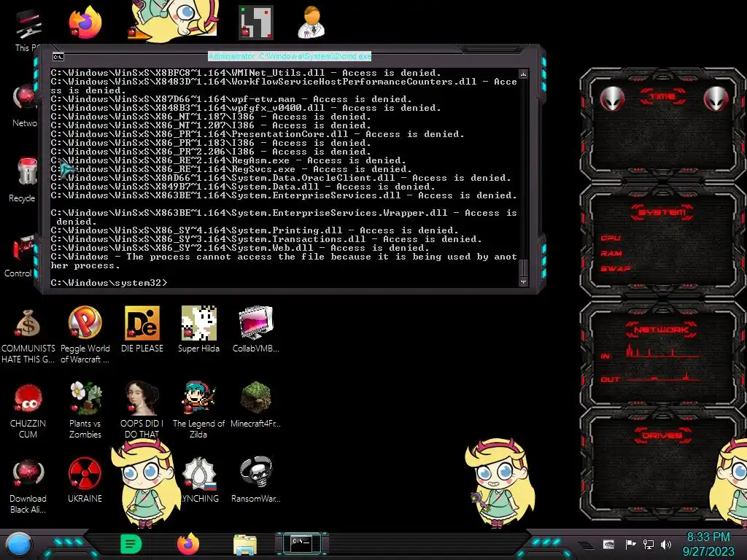Screen dimensions: 747x560
Task: Click the CPU label in SYSTEM gadget
Action: (x=611, y=238)
